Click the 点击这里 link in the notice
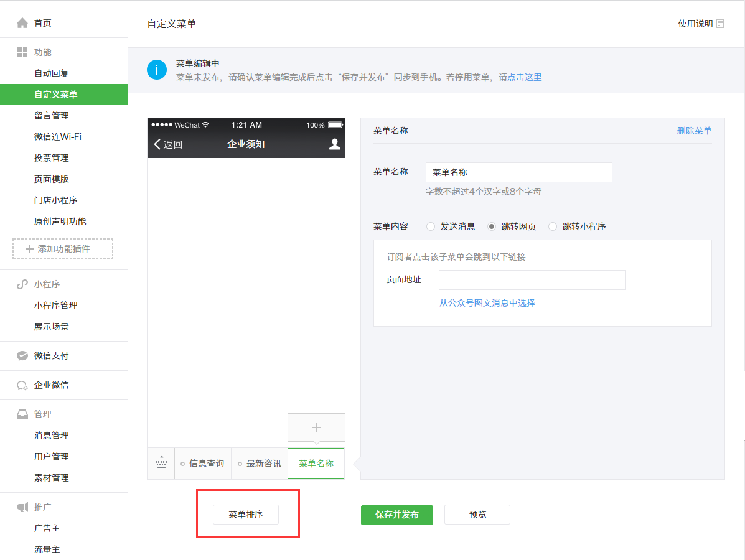 click(x=525, y=77)
